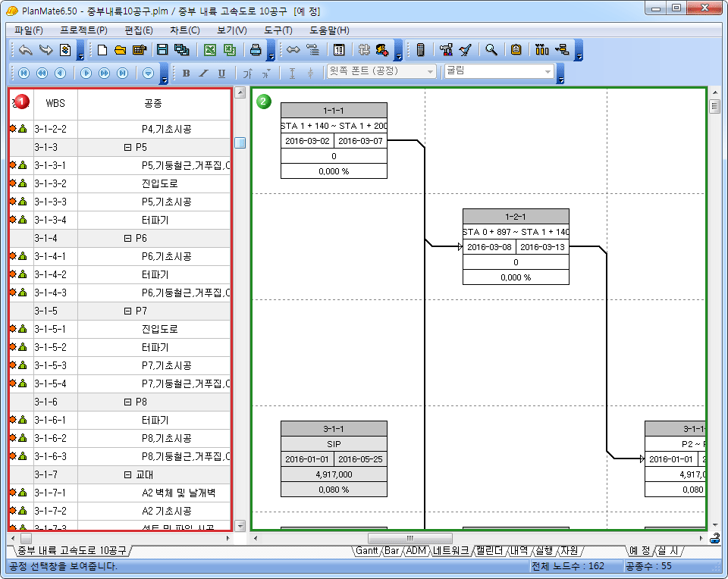
Task: Select WBS row 3-1-5-2 터파기
Action: [x=155, y=348]
